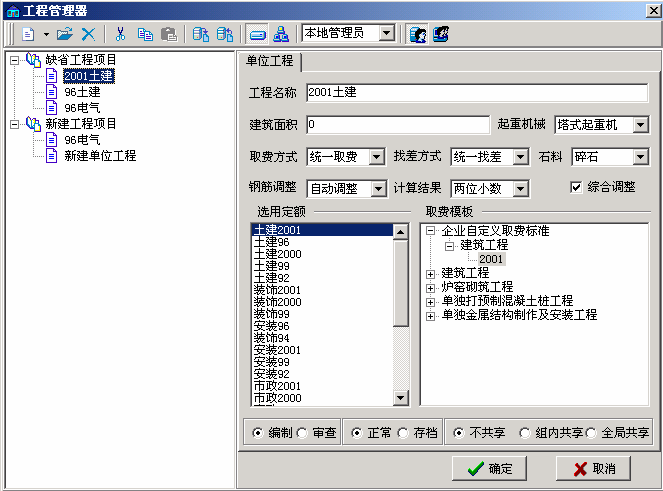Select 2001土建 in project tree
The width and height of the screenshot is (663, 491).
[x=89, y=76]
